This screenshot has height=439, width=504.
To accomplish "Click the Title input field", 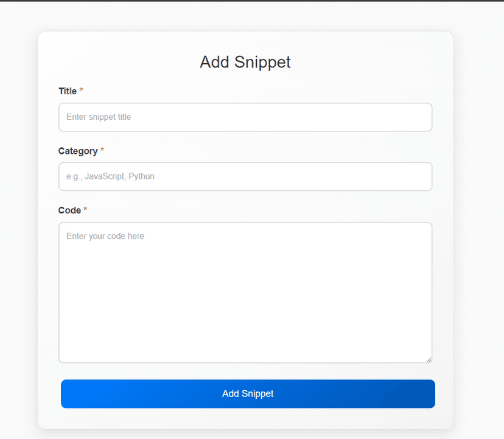I will click(245, 117).
